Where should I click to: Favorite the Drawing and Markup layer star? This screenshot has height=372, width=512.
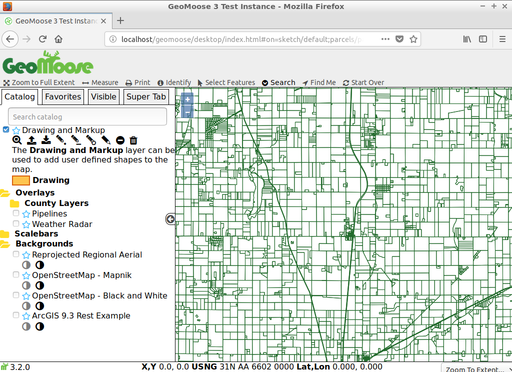[16, 130]
